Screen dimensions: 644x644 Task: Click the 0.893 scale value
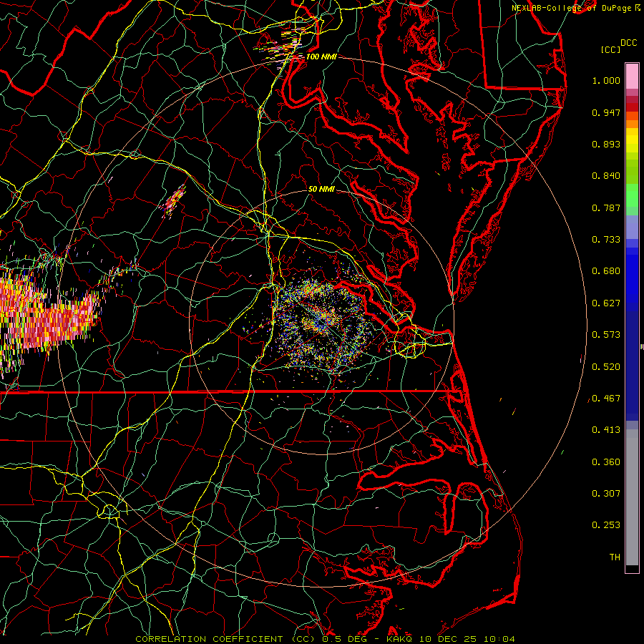[606, 144]
